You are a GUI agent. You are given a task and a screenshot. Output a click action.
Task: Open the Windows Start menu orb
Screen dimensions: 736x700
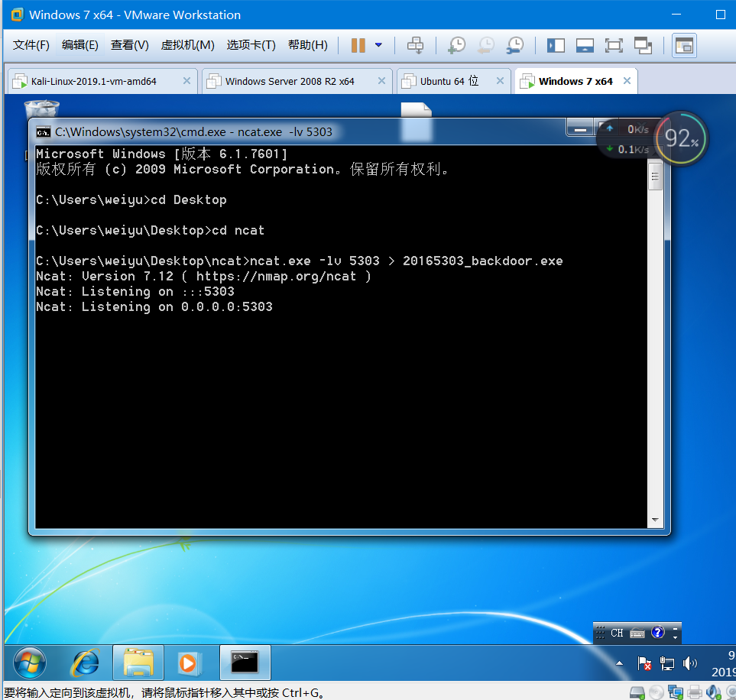point(30,663)
